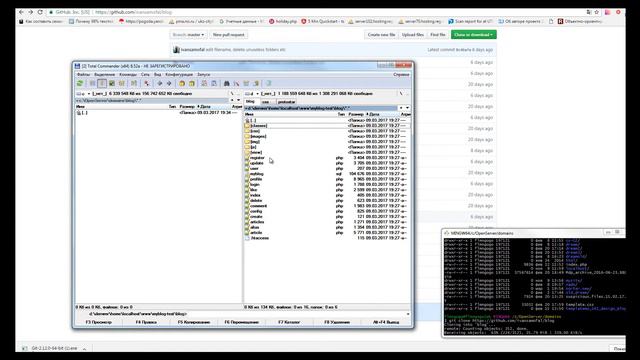Go to right panel root with backslash button

point(401,94)
